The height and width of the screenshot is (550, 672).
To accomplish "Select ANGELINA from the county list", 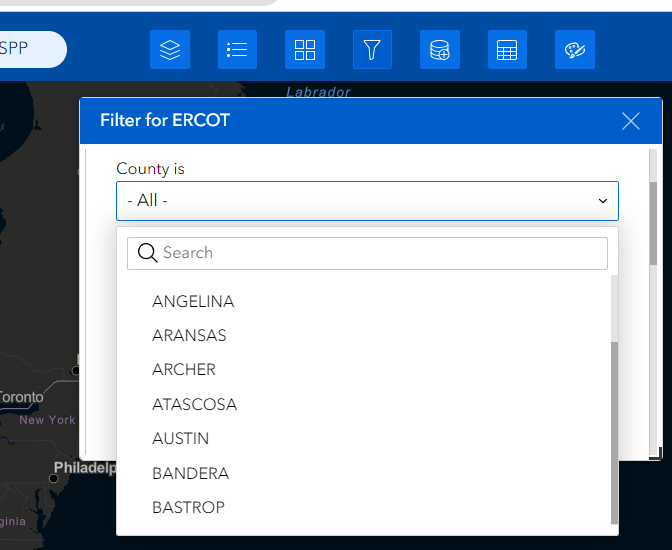I will (193, 301).
